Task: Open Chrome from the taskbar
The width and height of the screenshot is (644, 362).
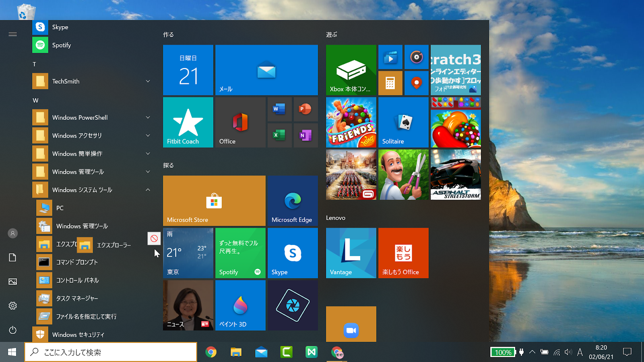Action: [x=211, y=352]
